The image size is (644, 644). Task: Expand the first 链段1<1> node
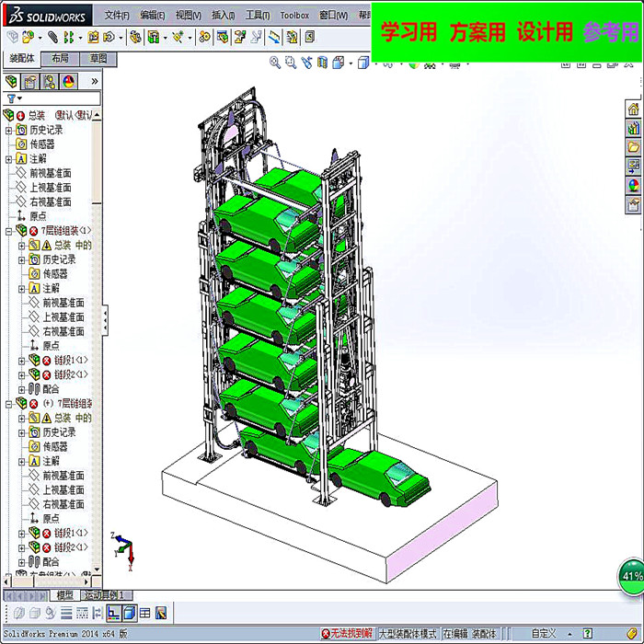click(x=22, y=361)
